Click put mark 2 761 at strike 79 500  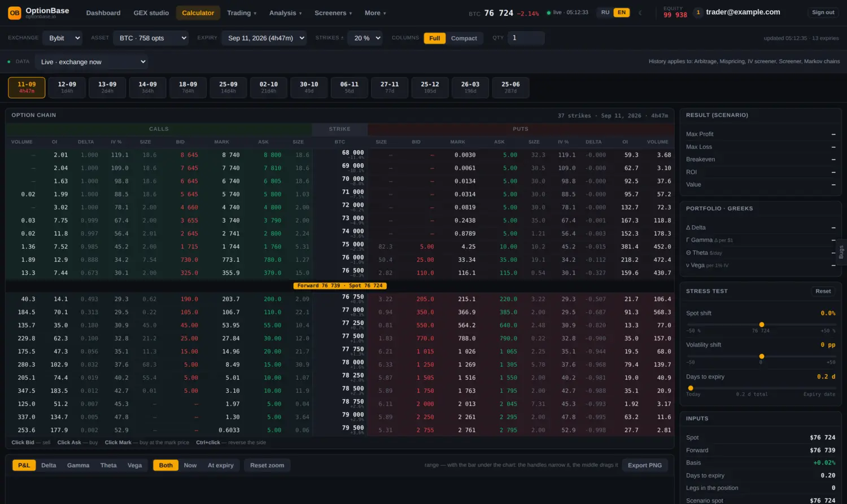coord(466,430)
